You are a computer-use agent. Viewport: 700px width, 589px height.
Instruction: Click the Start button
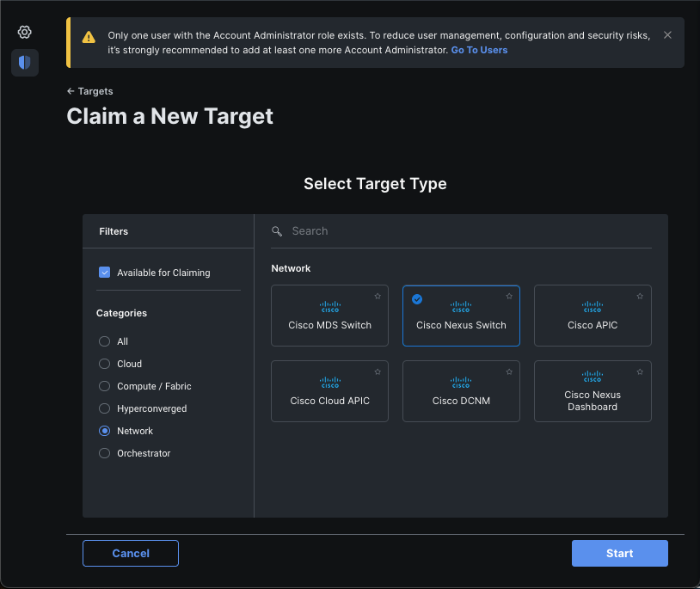pos(620,553)
